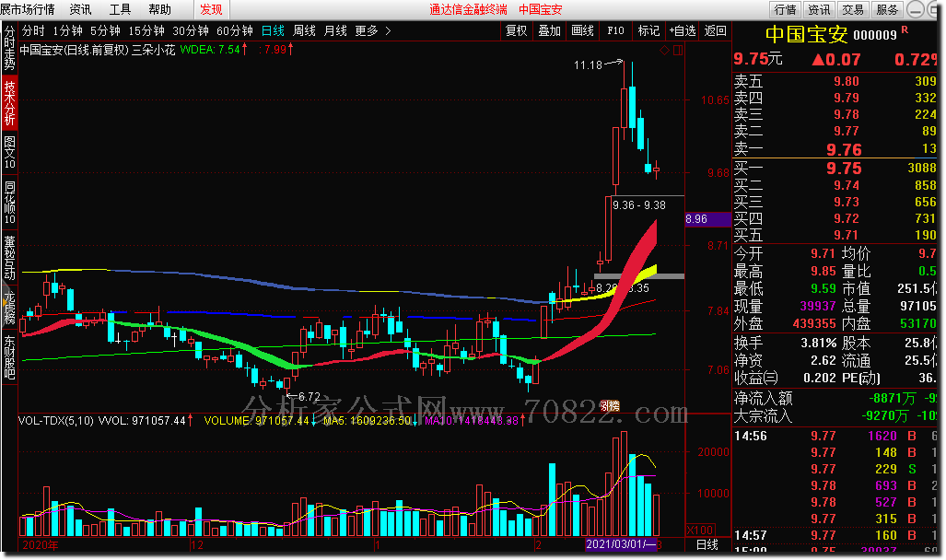The image size is (946, 560).
Task: Open the 东财股吧 sidebar tab
Action: [x=9, y=356]
